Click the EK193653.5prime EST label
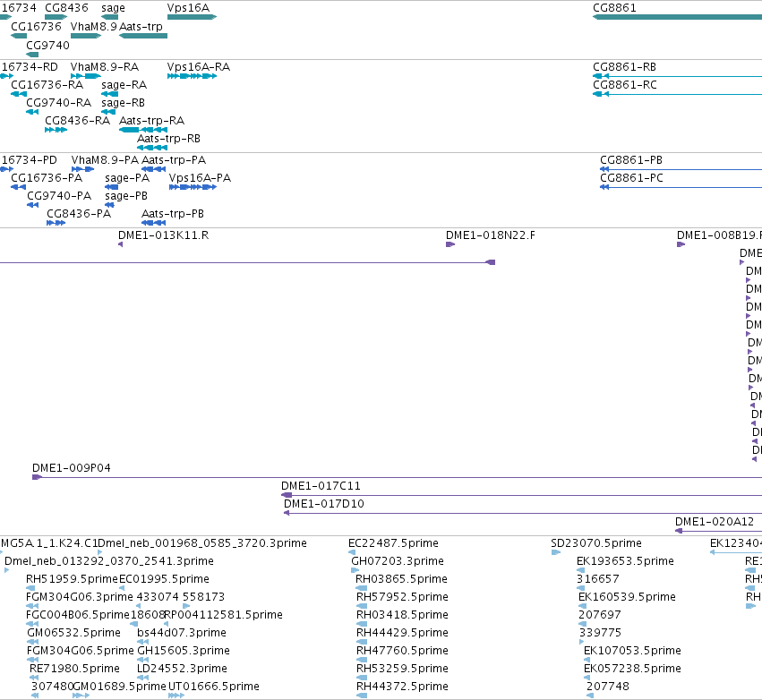The height and width of the screenshot is (700, 762). coord(625,561)
